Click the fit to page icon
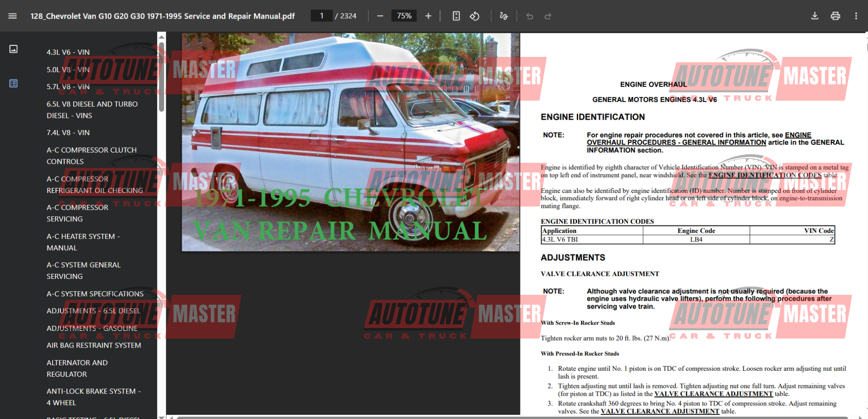 click(x=456, y=16)
